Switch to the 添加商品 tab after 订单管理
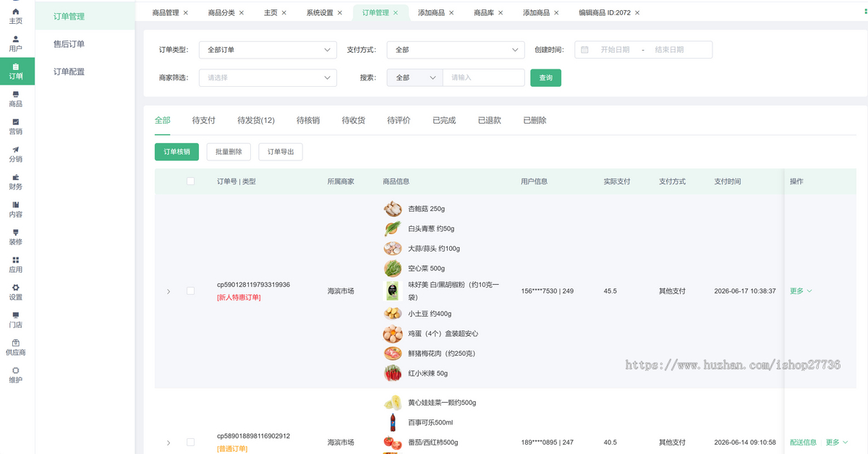This screenshot has width=868, height=454. [x=436, y=13]
